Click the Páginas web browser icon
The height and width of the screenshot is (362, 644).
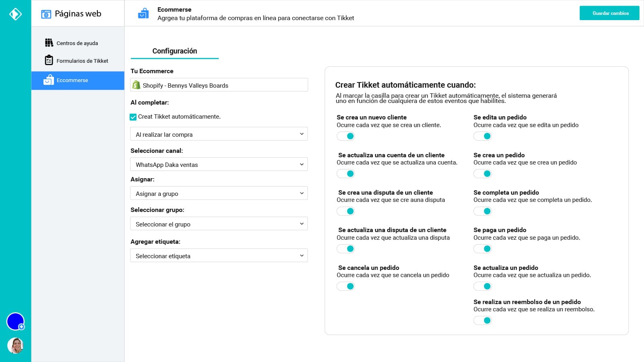(46, 14)
